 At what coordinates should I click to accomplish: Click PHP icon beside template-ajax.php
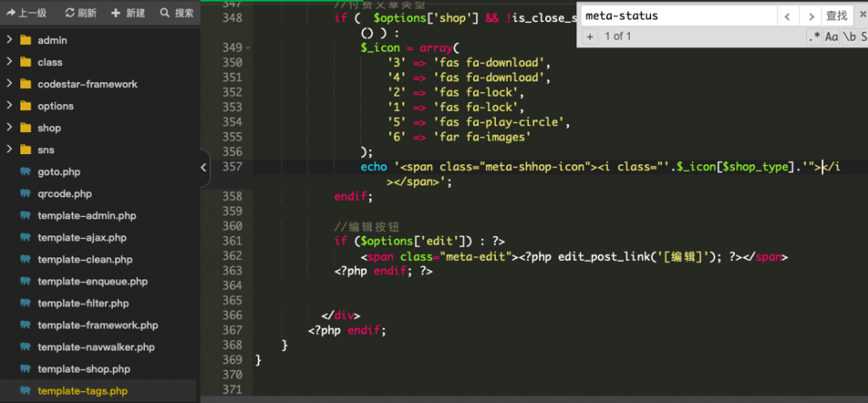tap(25, 238)
